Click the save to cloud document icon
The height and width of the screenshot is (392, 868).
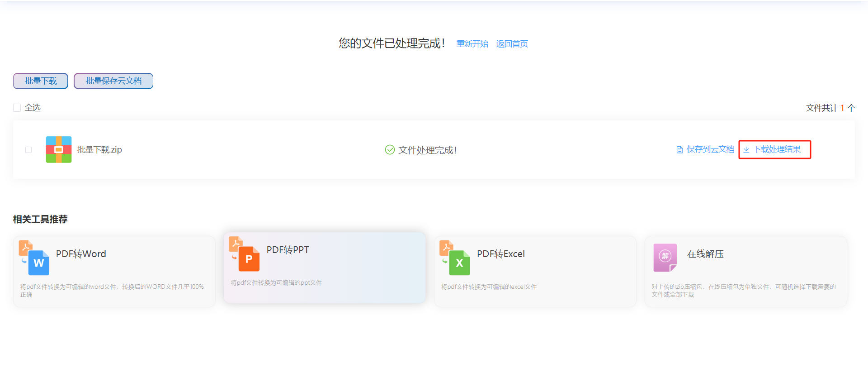tap(679, 150)
